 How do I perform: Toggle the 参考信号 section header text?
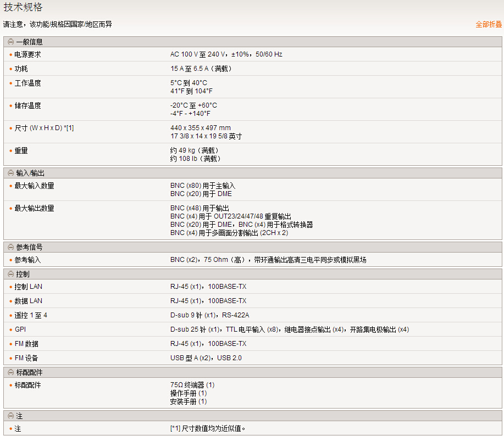[29, 247]
